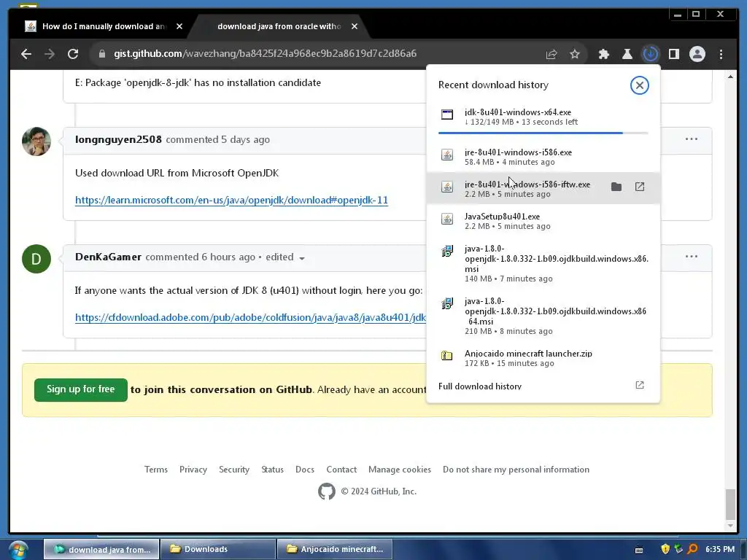Click Sign up for free button
This screenshot has height=560, width=747.
coord(81,390)
